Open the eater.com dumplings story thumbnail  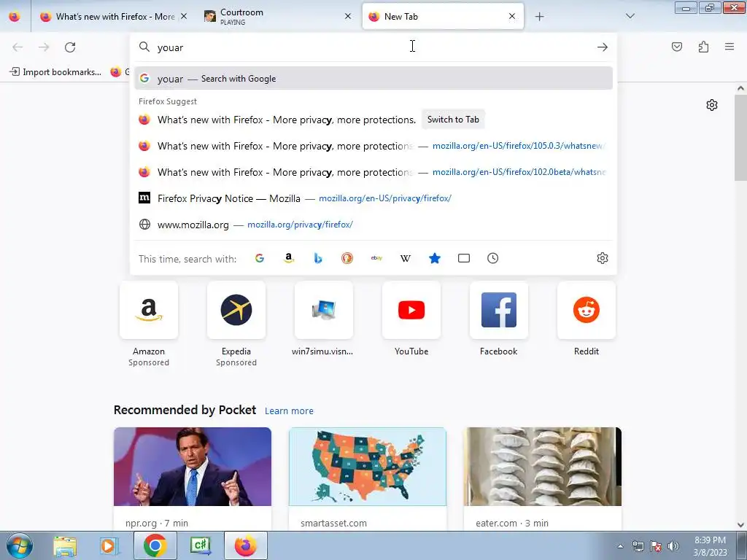(x=543, y=467)
